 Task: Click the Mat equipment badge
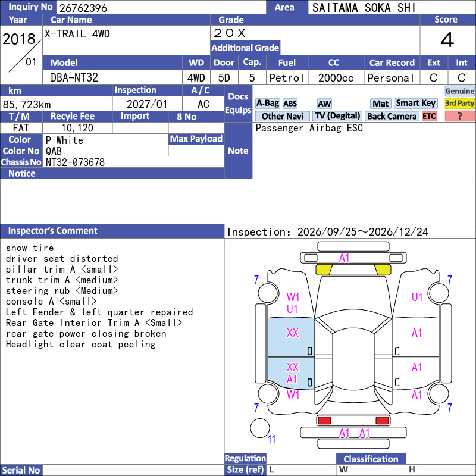pos(380,104)
